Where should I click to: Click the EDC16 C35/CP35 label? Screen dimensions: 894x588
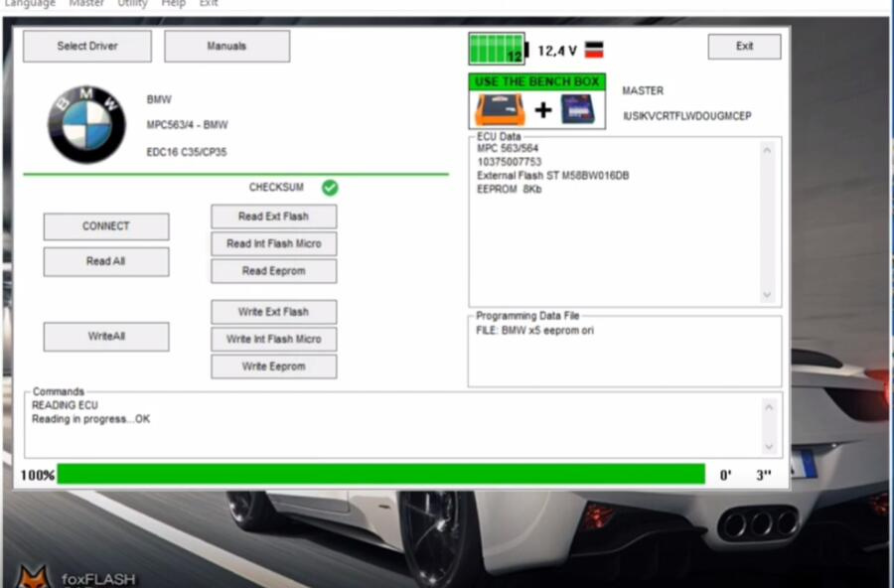coord(187,152)
